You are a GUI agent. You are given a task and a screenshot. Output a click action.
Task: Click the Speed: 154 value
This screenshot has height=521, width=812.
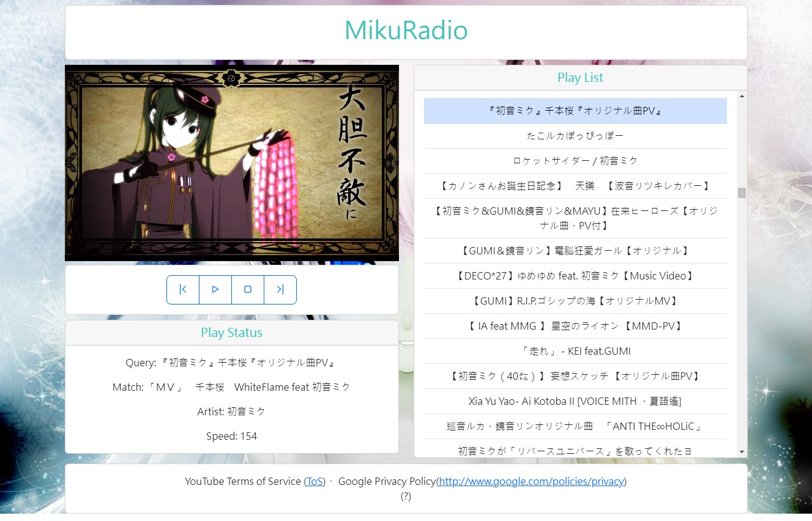[x=231, y=436]
